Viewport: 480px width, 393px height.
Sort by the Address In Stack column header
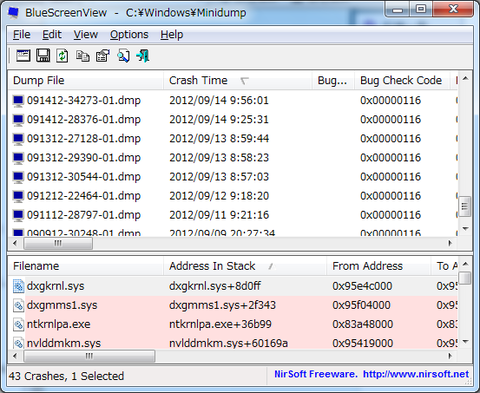(x=245, y=266)
